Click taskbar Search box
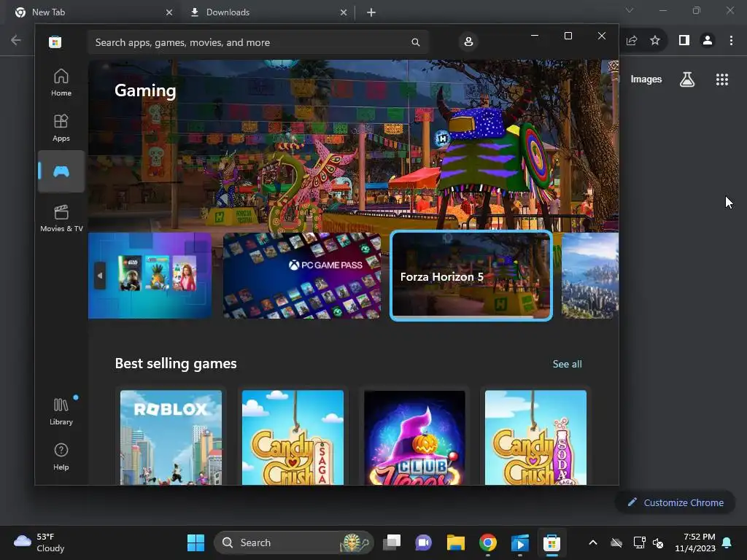The image size is (747, 560). click(293, 542)
